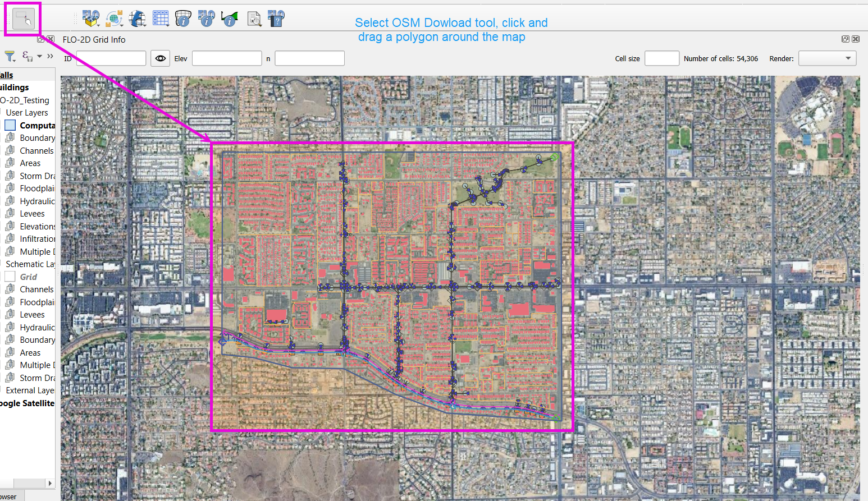Open the blue table editor icon

coord(161,19)
